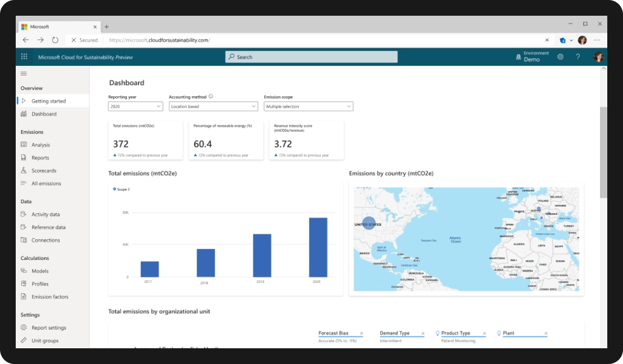
Task: Click the Search input field
Action: [311, 57]
